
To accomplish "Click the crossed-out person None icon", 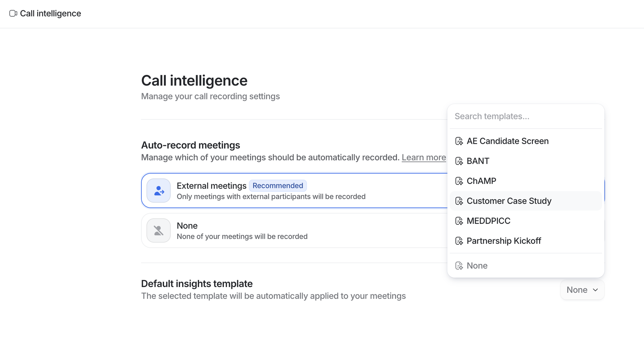I will pyautogui.click(x=158, y=230).
